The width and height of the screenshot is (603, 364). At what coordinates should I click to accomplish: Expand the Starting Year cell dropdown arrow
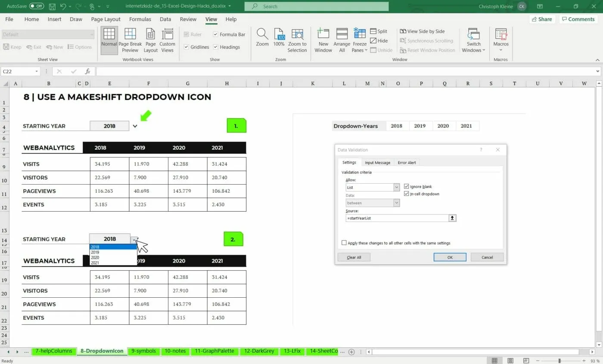pyautogui.click(x=135, y=126)
